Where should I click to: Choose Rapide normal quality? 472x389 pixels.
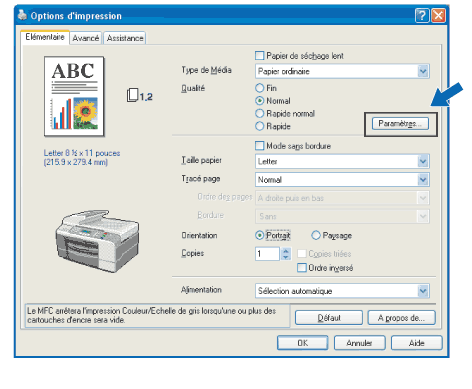[260, 113]
